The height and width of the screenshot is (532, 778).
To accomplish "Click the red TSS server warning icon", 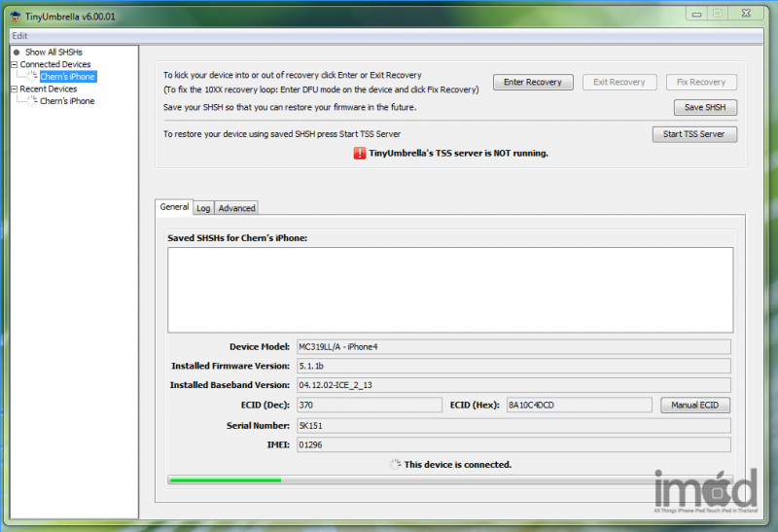I will [359, 153].
